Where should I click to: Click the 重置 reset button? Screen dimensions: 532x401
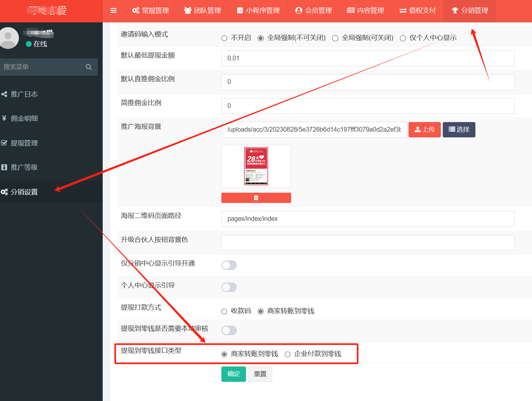[260, 374]
